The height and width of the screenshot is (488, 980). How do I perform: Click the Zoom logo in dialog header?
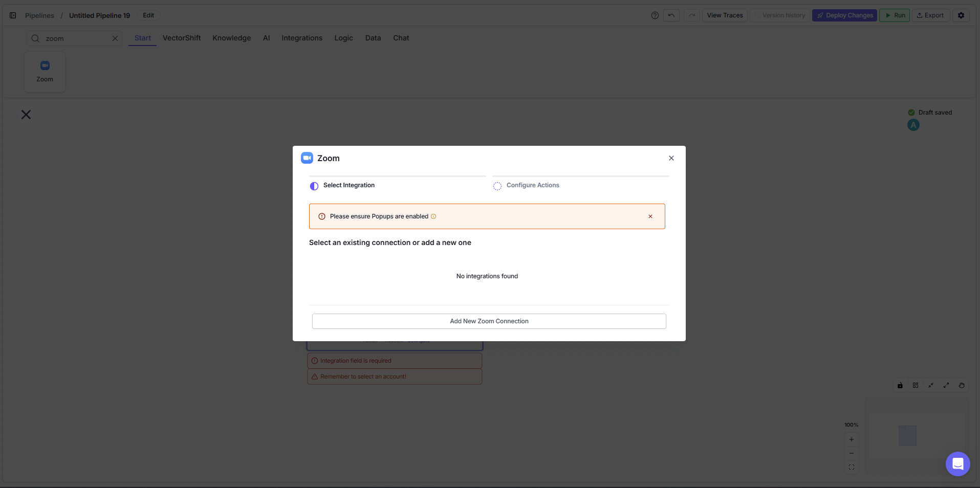point(307,158)
